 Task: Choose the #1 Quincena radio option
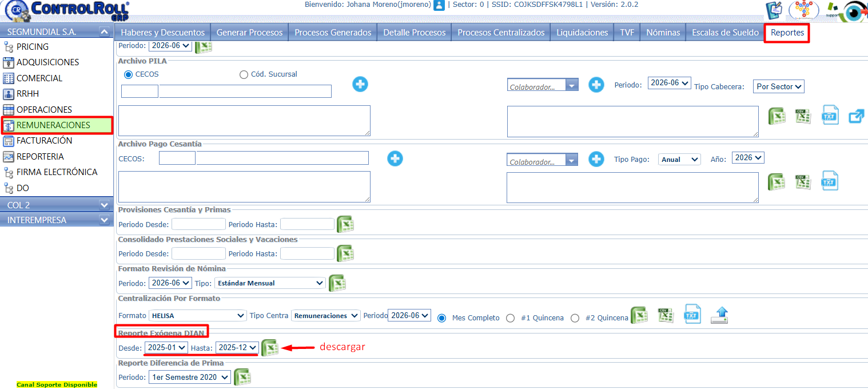click(x=510, y=318)
